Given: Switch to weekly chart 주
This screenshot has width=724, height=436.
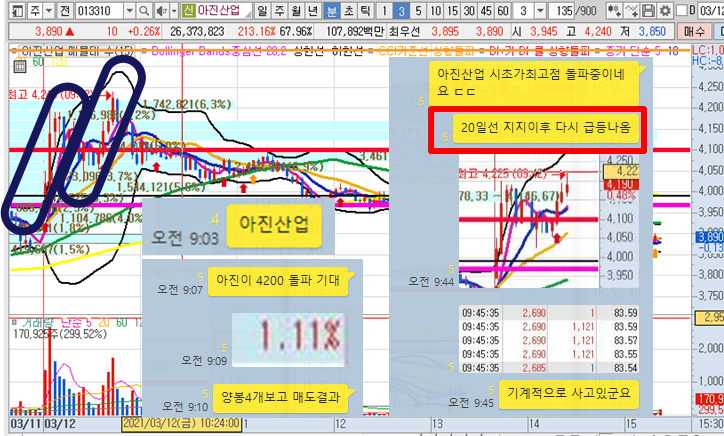Looking at the screenshot, I should (279, 10).
